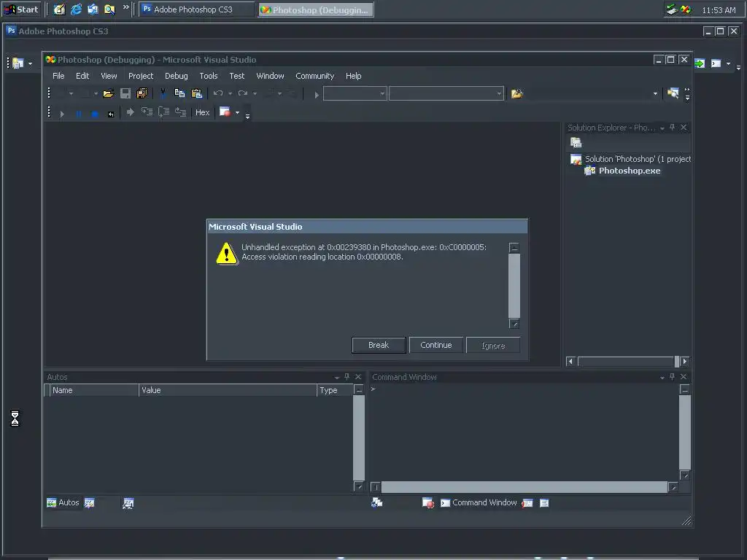Image resolution: width=747 pixels, height=560 pixels.
Task: Click the Show Next Statement arrow icon
Action: pos(130,112)
